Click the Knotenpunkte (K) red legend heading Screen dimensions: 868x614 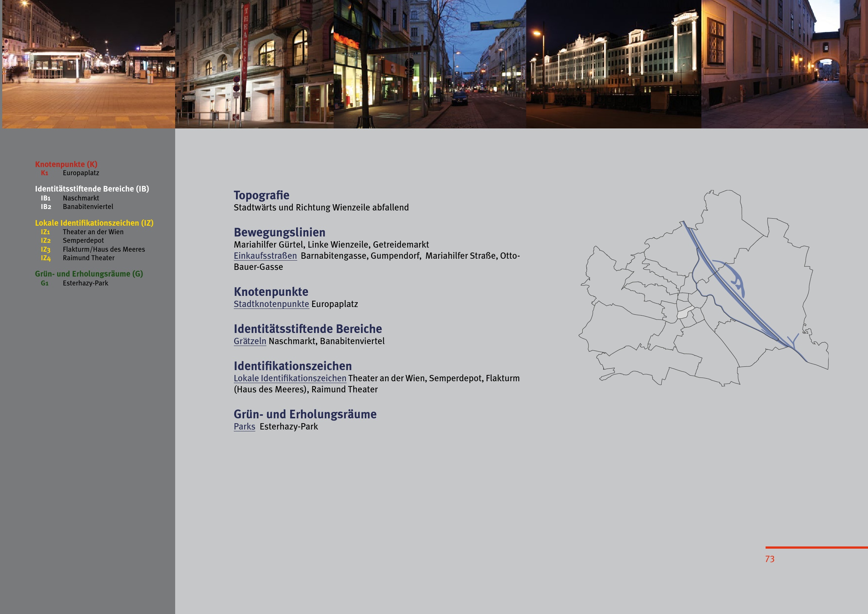point(66,164)
